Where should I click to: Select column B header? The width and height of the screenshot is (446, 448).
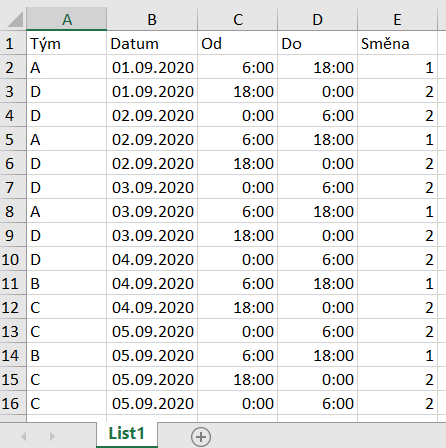pos(152,20)
